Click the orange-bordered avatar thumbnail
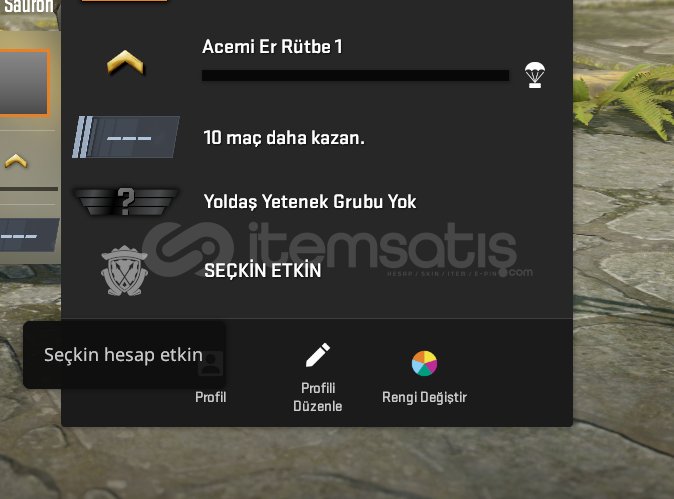The image size is (674, 499). [x=24, y=83]
